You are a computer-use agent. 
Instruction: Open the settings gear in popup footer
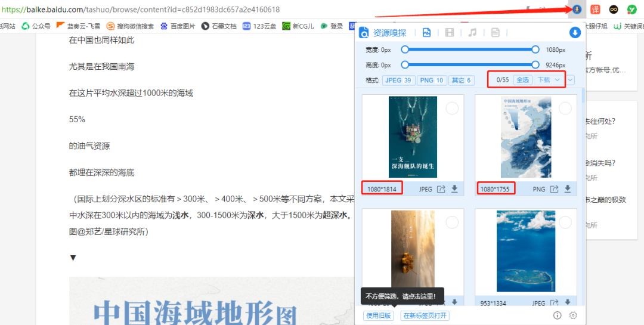click(x=573, y=315)
